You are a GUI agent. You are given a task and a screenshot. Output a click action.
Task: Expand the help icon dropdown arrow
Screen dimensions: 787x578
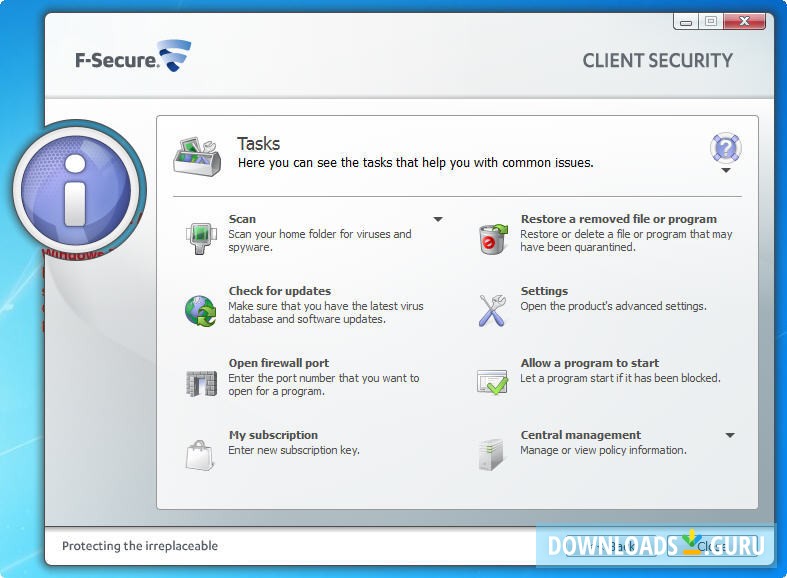click(726, 171)
